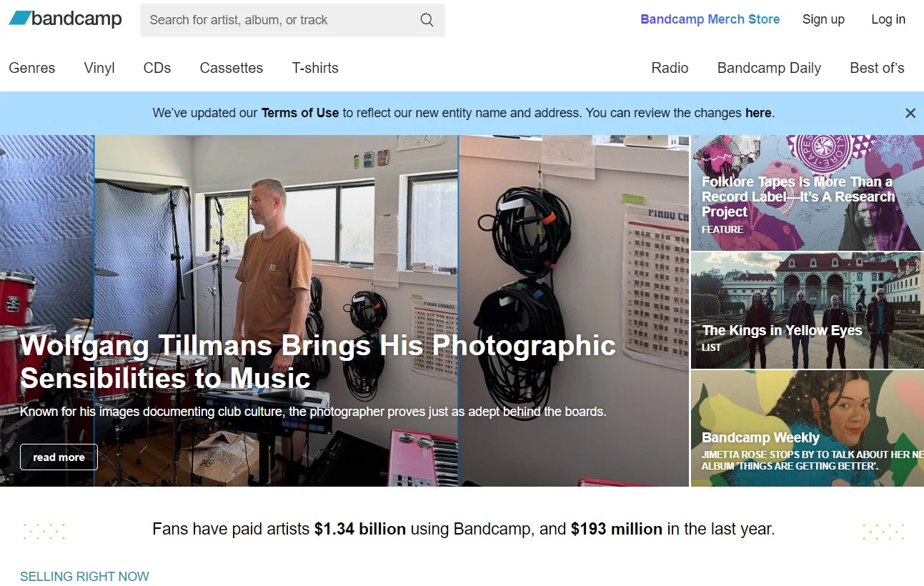Screen dimensions: 924x586
Task: Open the Best of's page
Action: [x=877, y=68]
